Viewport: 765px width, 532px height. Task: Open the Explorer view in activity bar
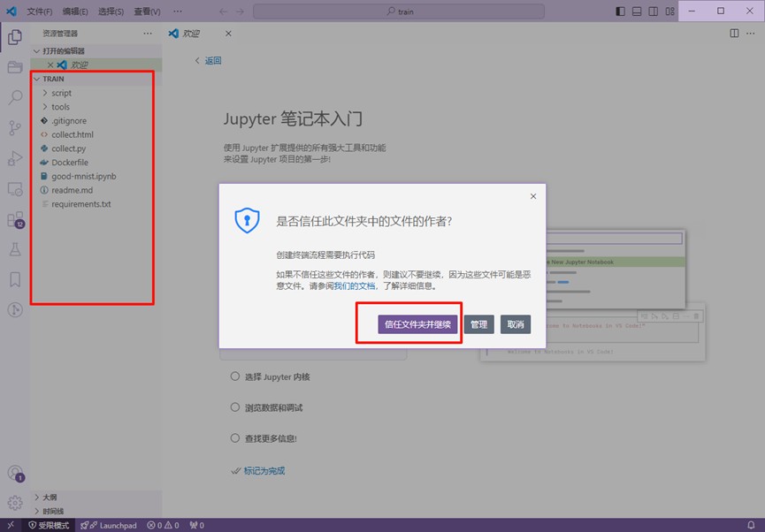15,37
